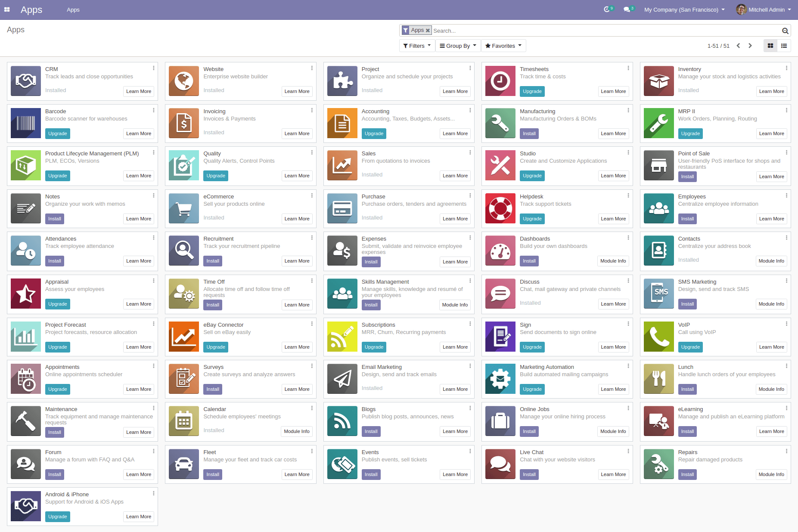
Task: Upgrade the Timesheets app
Action: 532,91
